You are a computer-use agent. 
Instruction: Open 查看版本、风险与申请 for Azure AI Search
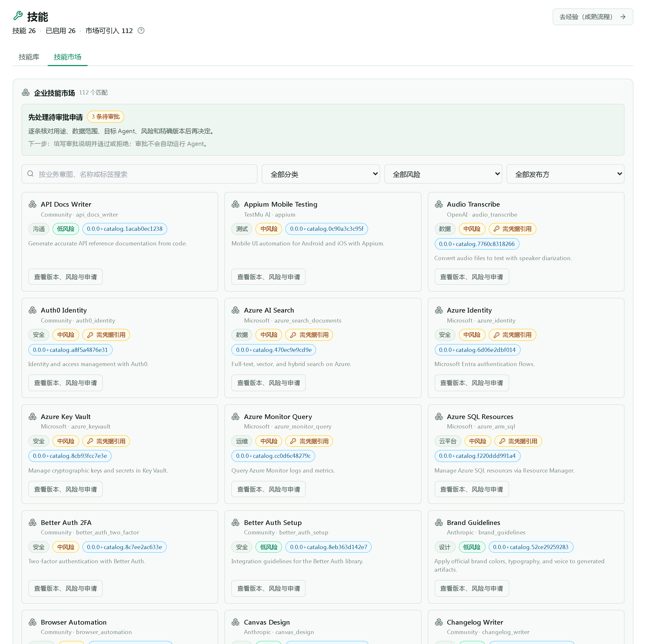(x=268, y=383)
